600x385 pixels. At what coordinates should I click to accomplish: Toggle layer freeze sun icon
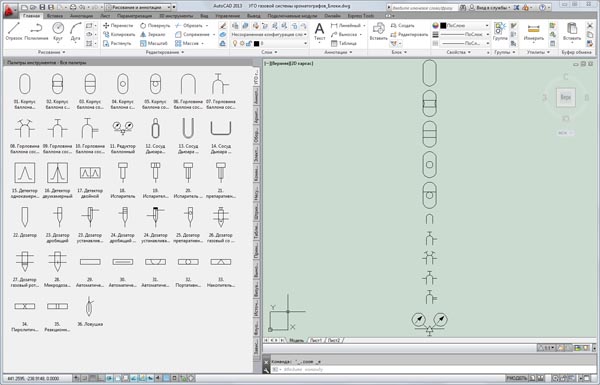[x=242, y=44]
